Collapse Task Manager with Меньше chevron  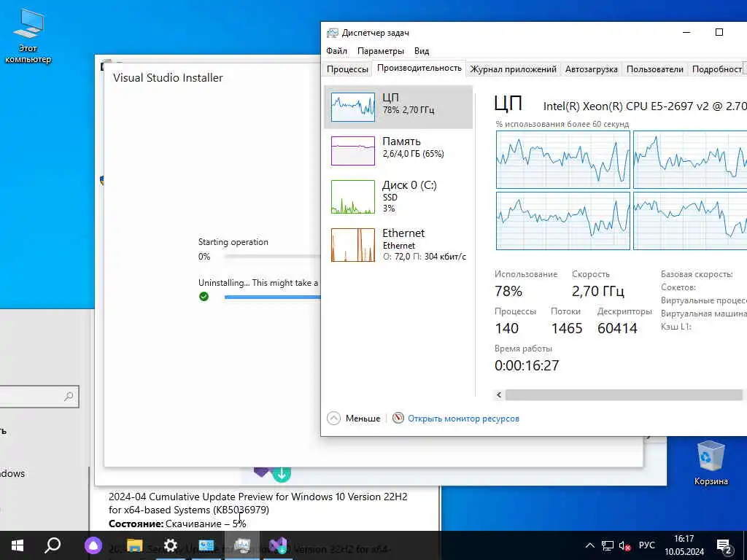[x=334, y=419]
